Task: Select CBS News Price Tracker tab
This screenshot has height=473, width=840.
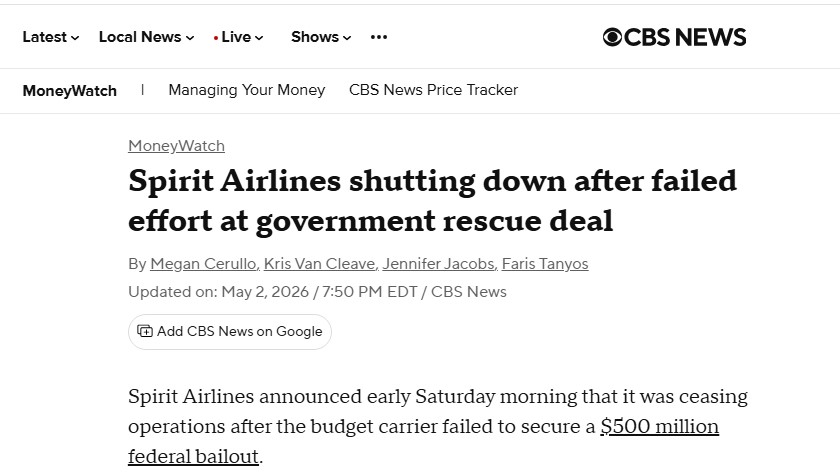Action: click(x=433, y=90)
